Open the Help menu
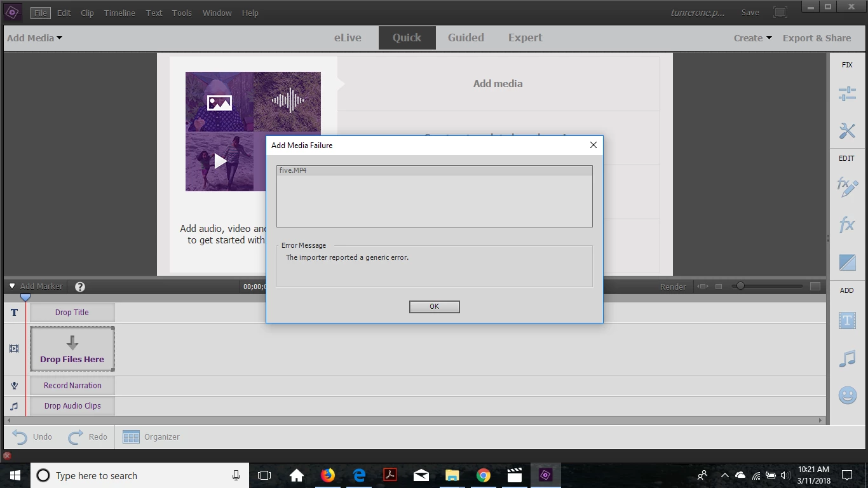 (250, 13)
